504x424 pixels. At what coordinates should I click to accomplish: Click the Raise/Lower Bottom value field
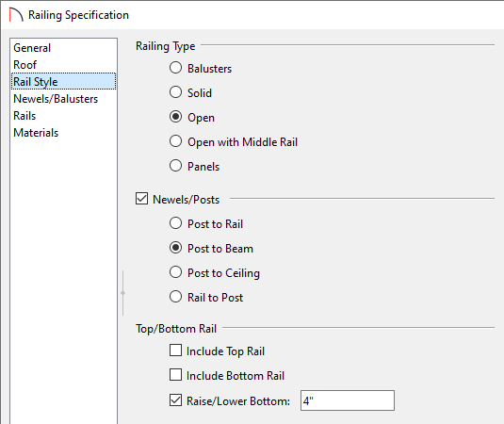coord(348,400)
